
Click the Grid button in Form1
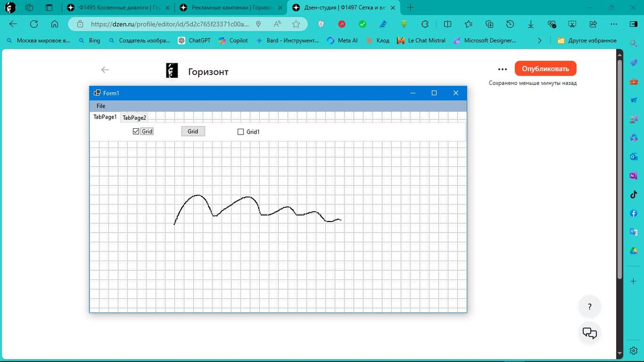[x=193, y=131]
